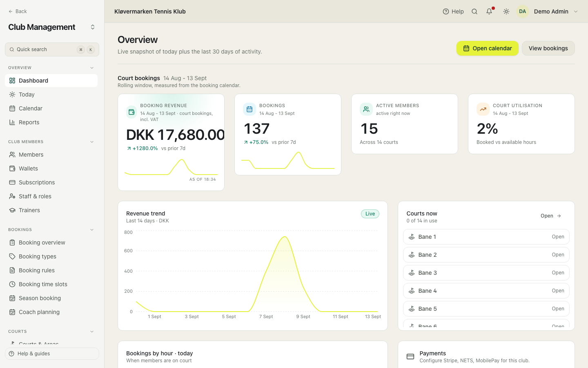Collapse the Club Members sidebar section
Viewport: 588px width, 368px height.
92,142
